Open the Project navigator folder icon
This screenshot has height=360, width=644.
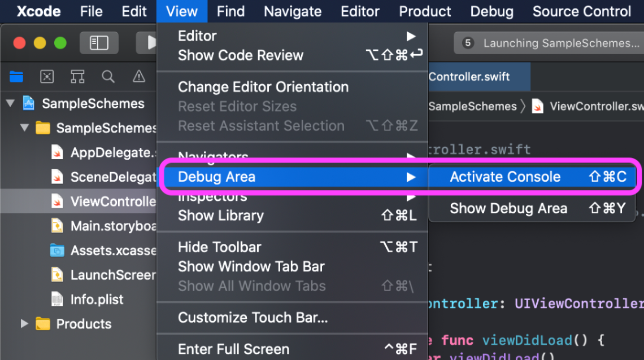click(16, 77)
